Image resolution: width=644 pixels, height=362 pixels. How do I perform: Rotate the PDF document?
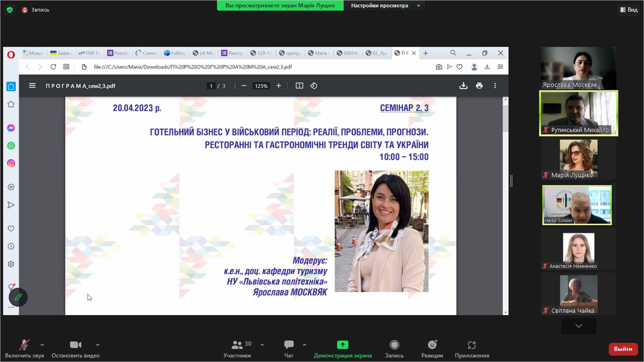(x=314, y=86)
